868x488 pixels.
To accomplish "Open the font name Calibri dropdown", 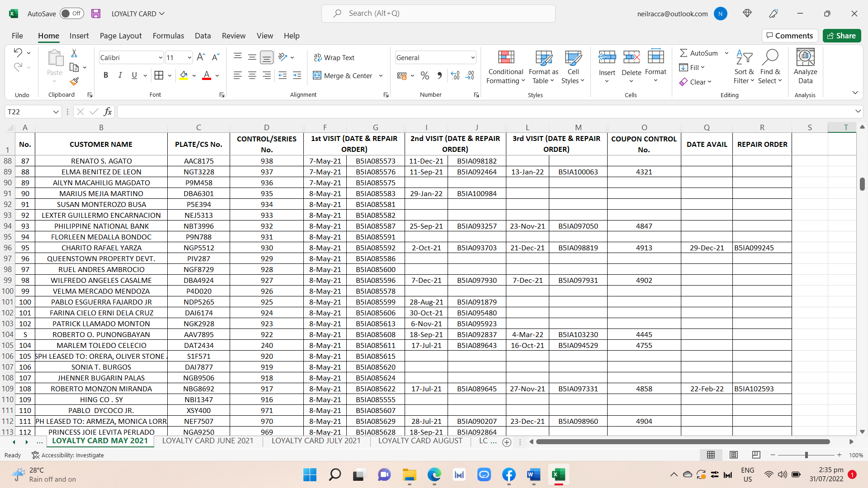I will 160,58.
